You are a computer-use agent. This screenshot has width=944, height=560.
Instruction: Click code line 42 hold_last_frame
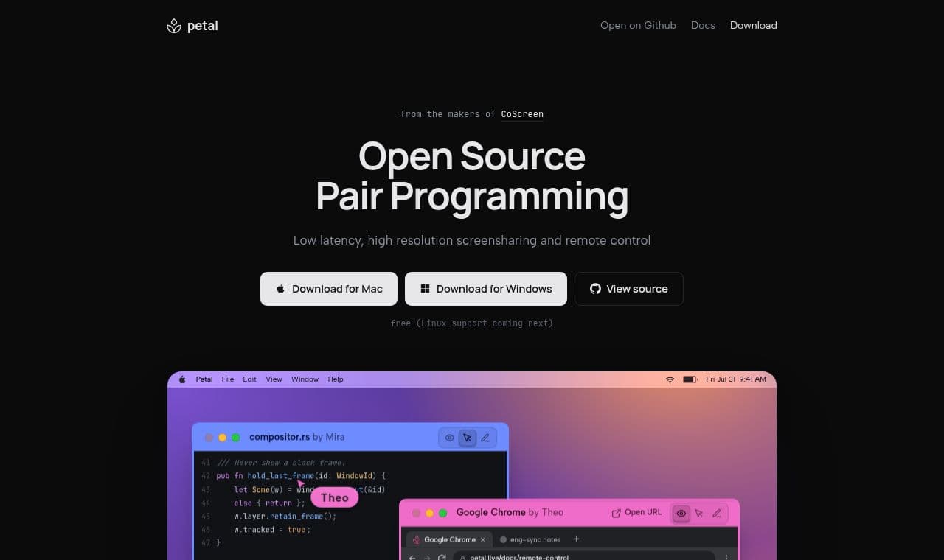pyautogui.click(x=300, y=476)
